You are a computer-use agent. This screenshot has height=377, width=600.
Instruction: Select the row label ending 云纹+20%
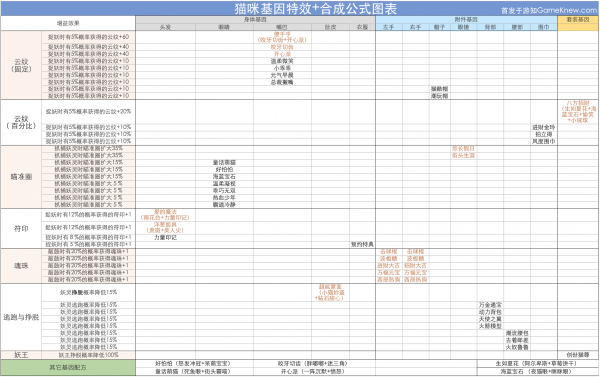(x=88, y=111)
